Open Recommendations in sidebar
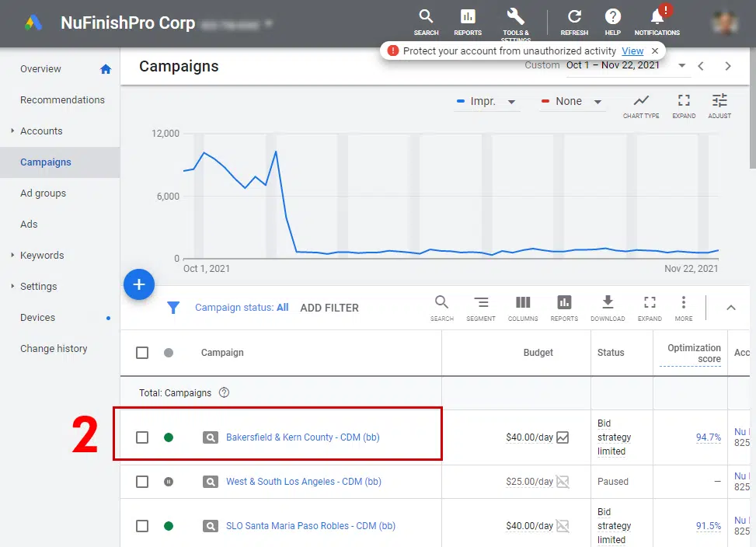The width and height of the screenshot is (756, 547). point(62,99)
